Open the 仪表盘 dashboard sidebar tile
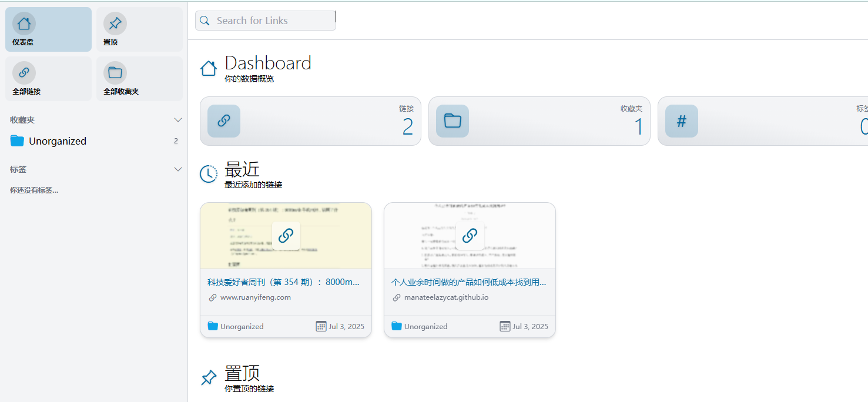Image resolution: width=868 pixels, height=402 pixels. point(48,29)
